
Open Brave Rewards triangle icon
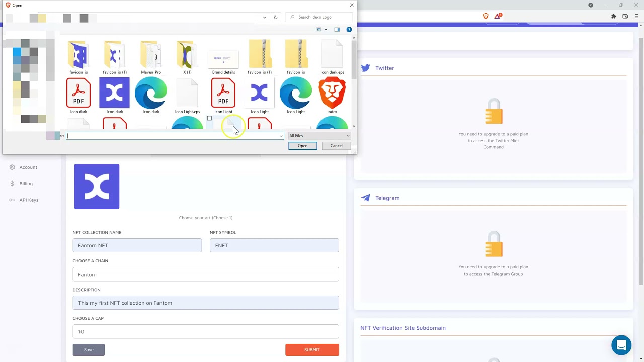tap(498, 16)
